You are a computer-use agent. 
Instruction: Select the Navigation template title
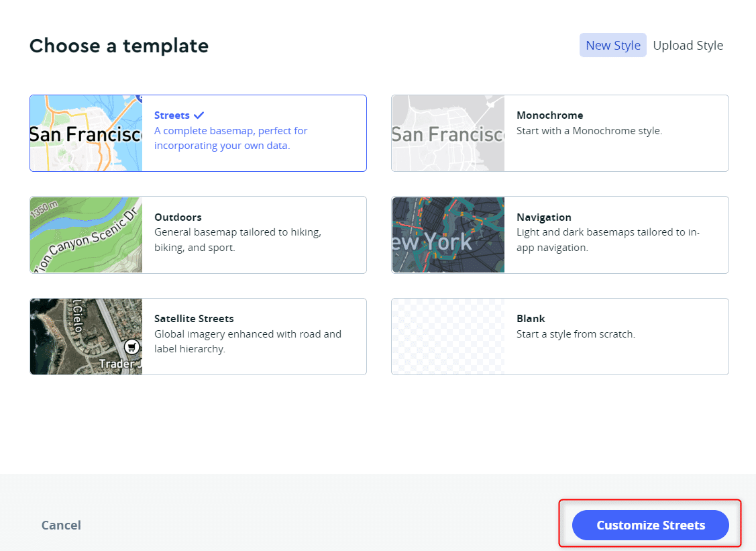click(544, 217)
